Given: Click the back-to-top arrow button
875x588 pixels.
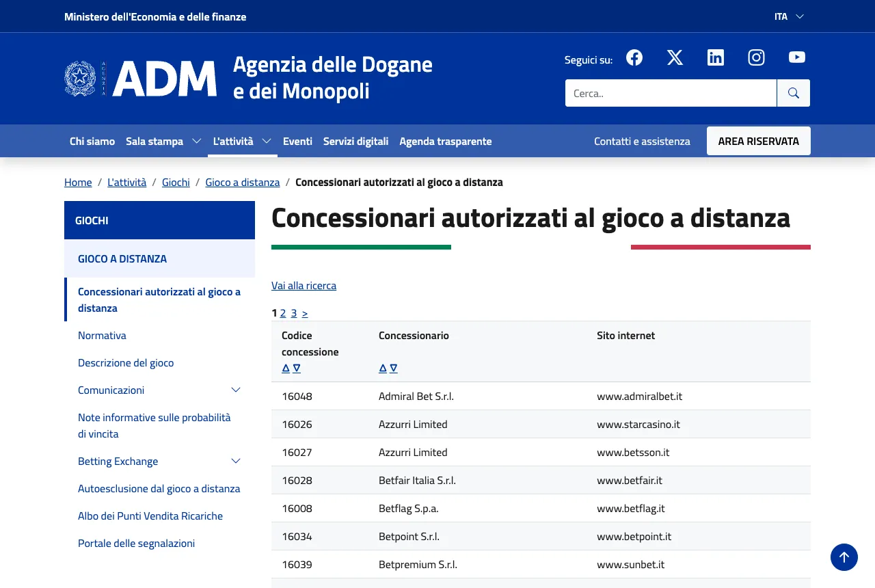Looking at the screenshot, I should pos(844,557).
